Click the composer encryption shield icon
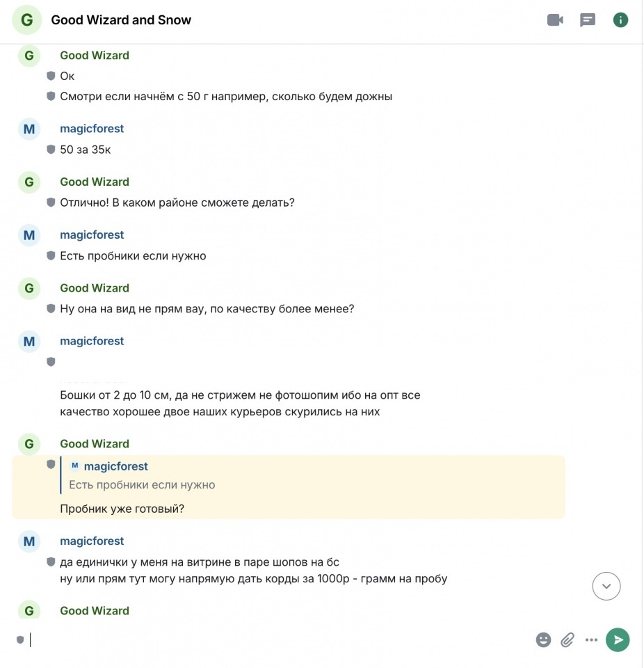Screen dimensions: 644x668 (20, 639)
